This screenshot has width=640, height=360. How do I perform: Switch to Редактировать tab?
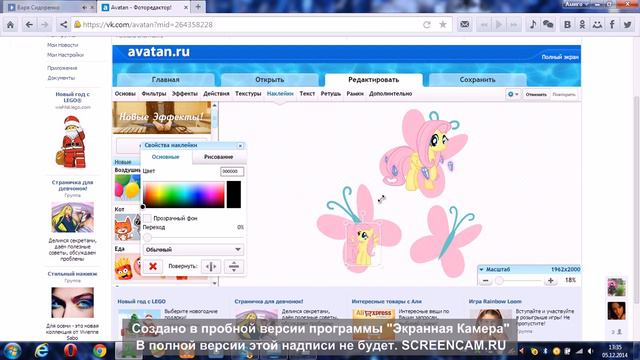373,80
